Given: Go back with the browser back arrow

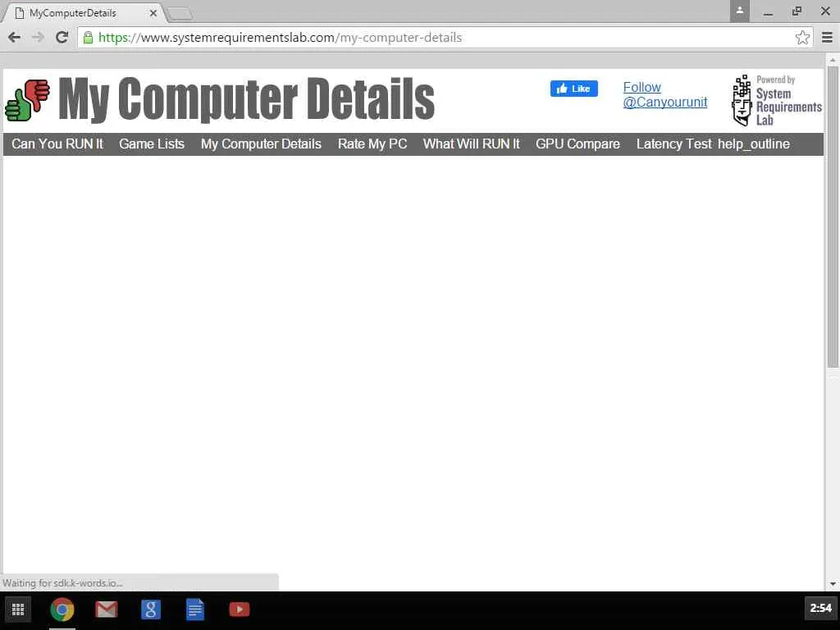Looking at the screenshot, I should tap(15, 37).
